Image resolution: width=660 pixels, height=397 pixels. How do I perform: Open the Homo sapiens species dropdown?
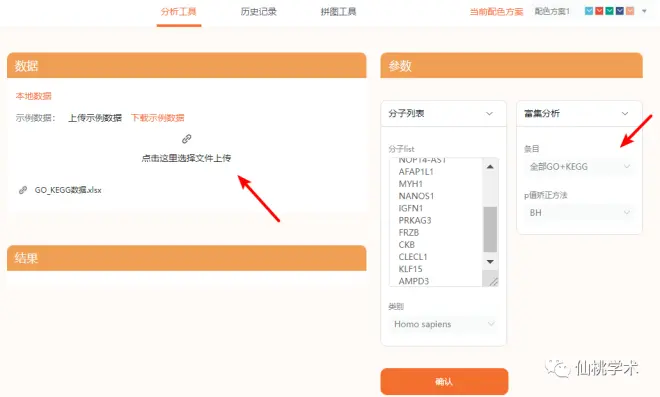tap(444, 324)
